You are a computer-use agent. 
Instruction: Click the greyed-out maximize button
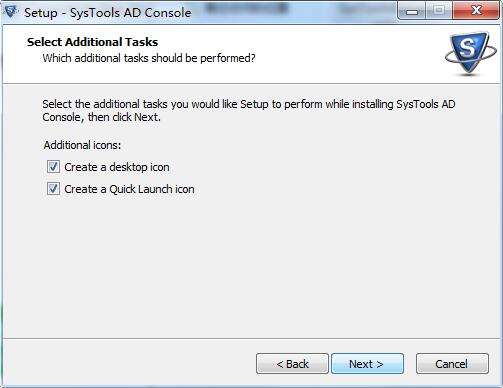(439, 11)
